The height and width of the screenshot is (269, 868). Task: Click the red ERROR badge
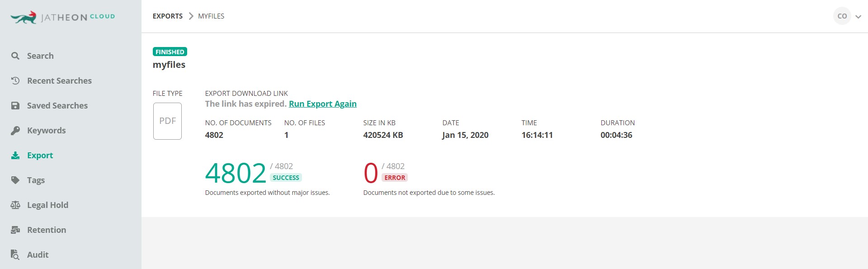click(395, 178)
